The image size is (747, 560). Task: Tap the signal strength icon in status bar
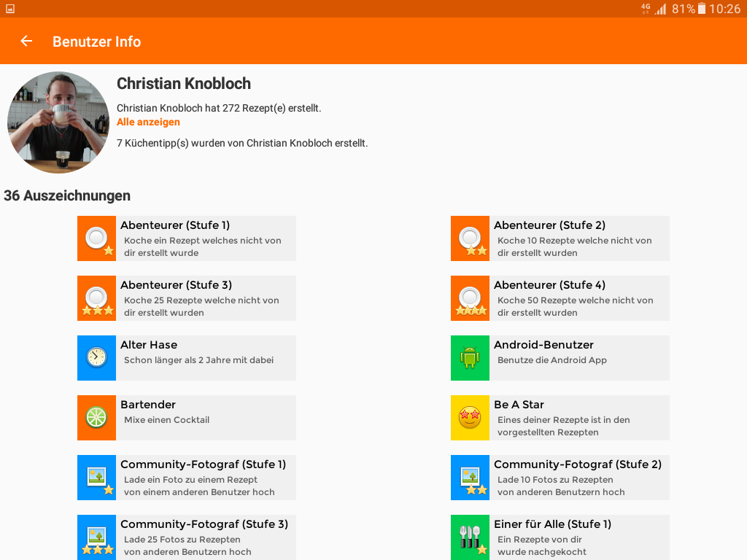click(x=660, y=9)
